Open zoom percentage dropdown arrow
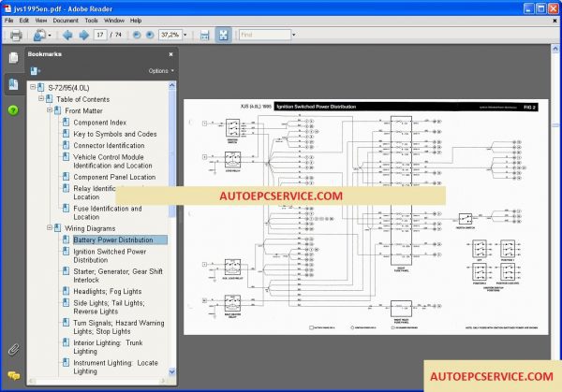 [185, 35]
